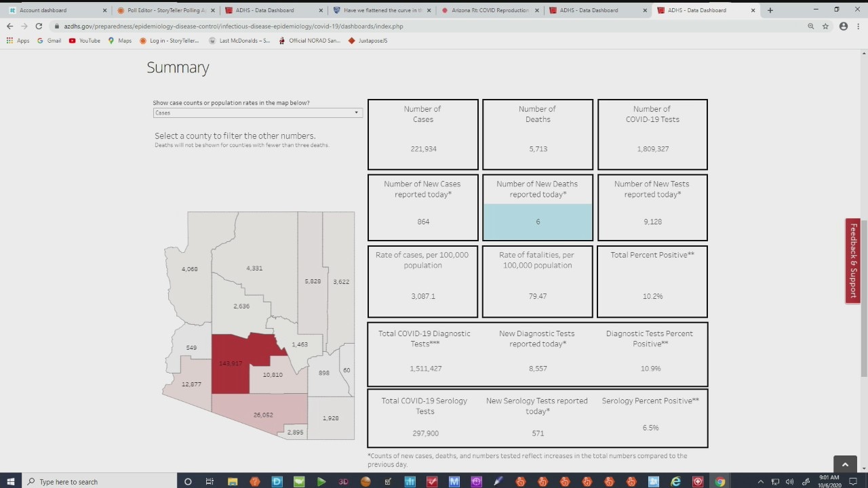Open the YouTube bookmark
Viewport: 868px width, 488px height.
point(85,41)
